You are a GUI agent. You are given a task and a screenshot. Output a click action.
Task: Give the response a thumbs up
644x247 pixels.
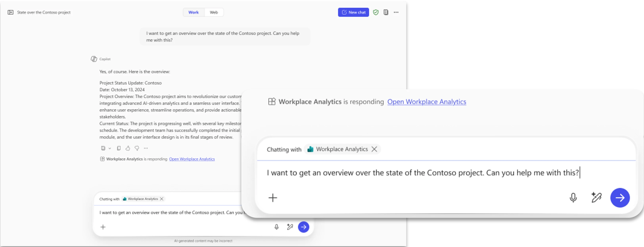128,148
